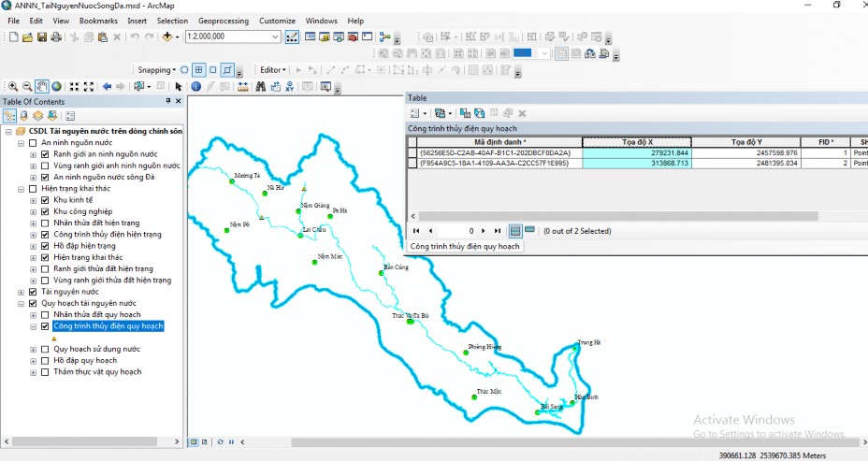Click the Full Extent globe icon
Image resolution: width=868 pixels, height=461 pixels.
point(56,86)
